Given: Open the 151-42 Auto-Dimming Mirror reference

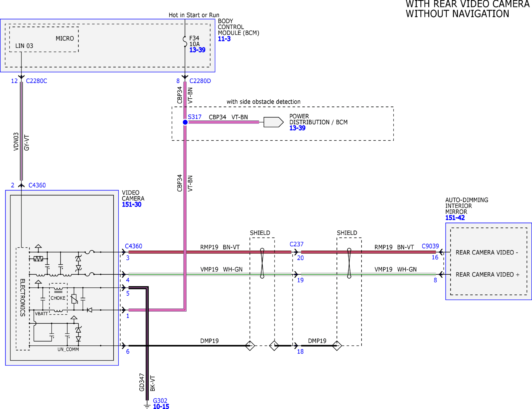Looking at the screenshot, I should [455, 218].
